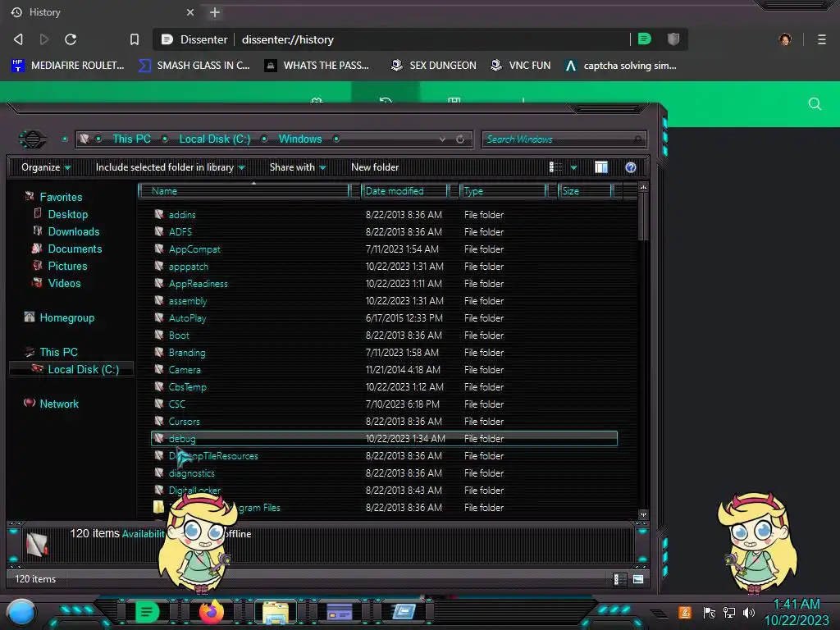Toggle the preview pane
Screen dimensions: 840x630
click(601, 167)
